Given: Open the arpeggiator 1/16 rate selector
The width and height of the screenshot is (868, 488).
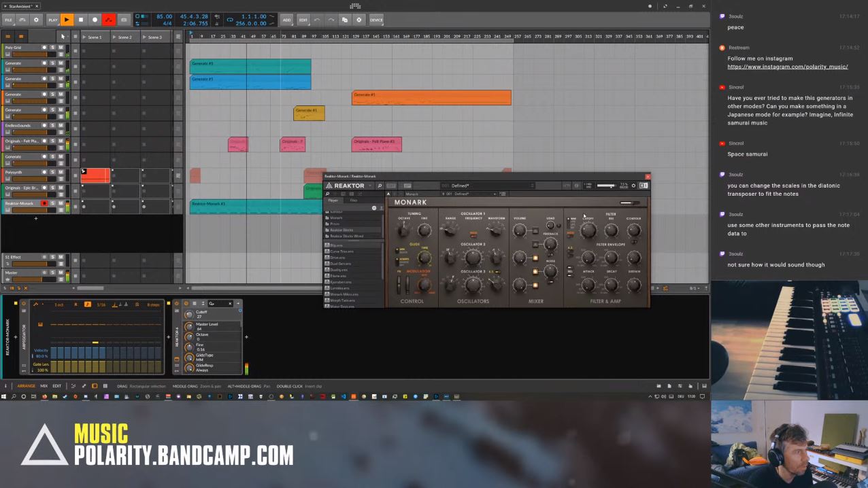Looking at the screenshot, I should tap(102, 304).
